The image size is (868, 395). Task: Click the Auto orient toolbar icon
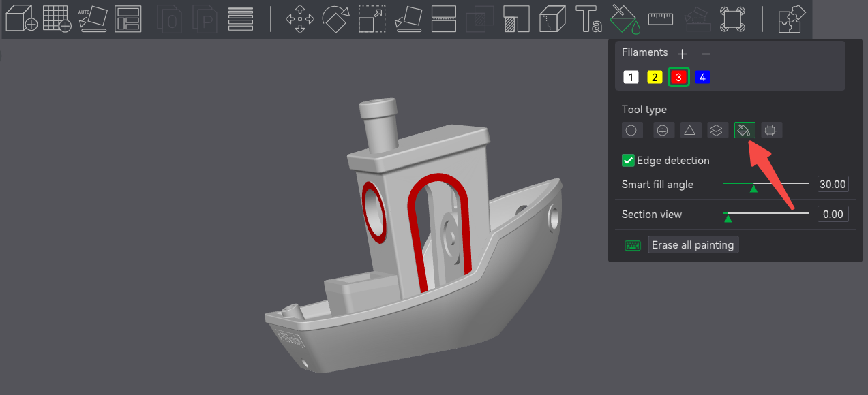92,18
